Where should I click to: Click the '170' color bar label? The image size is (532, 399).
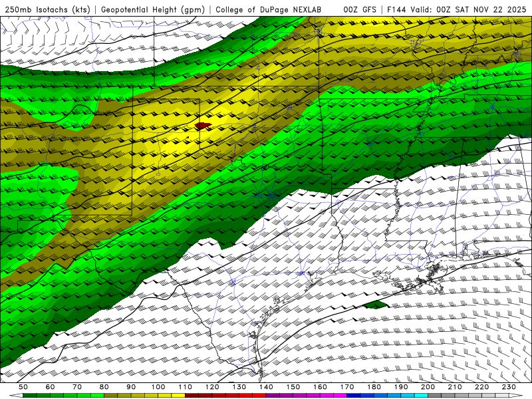tap(347, 387)
